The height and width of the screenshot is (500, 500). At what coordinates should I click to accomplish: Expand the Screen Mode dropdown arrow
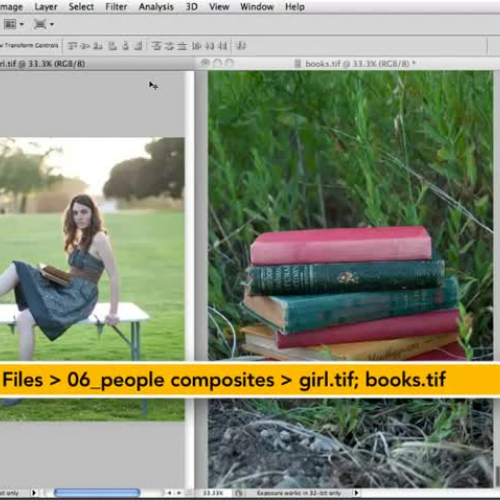click(x=52, y=24)
